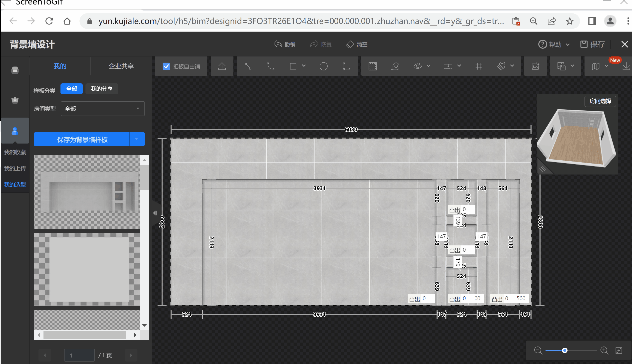Switch to the 企业共享 tab
Viewport: 632px width, 364px height.
tap(121, 66)
